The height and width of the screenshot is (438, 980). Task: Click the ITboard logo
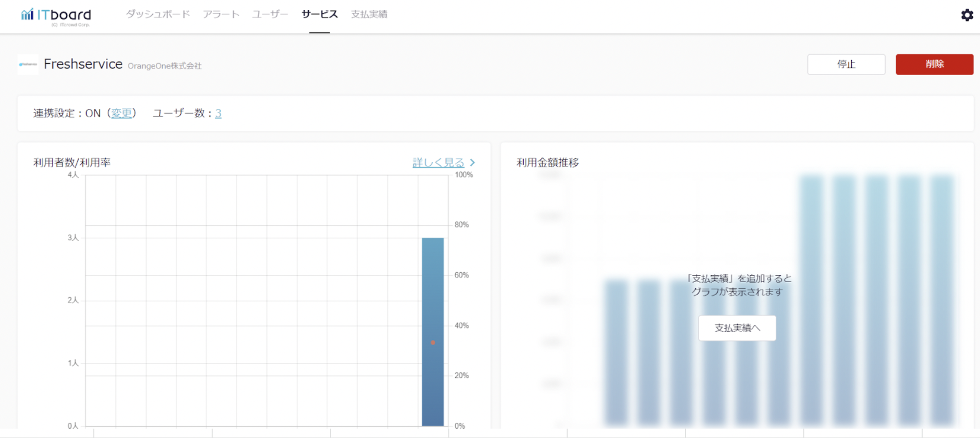point(56,16)
